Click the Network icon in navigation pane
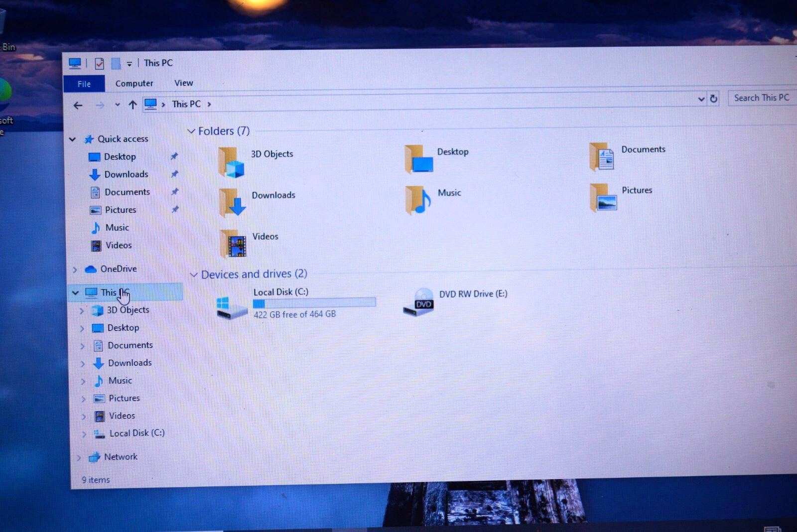The width and height of the screenshot is (797, 532). 95,457
